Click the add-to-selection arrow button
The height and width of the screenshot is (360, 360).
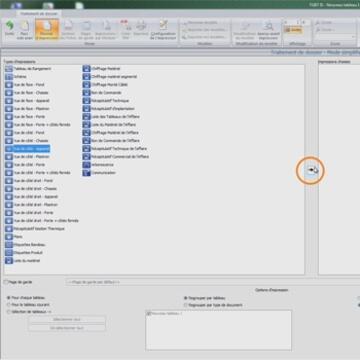pyautogui.click(x=311, y=170)
